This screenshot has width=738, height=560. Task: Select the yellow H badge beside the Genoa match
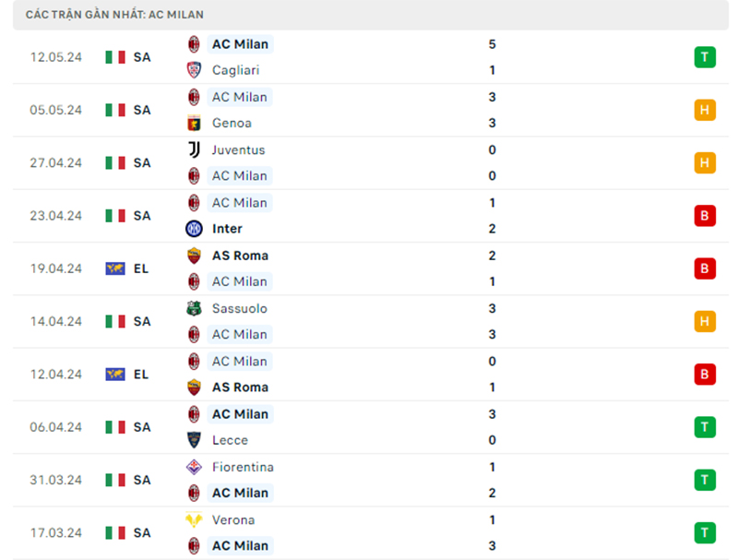(705, 110)
